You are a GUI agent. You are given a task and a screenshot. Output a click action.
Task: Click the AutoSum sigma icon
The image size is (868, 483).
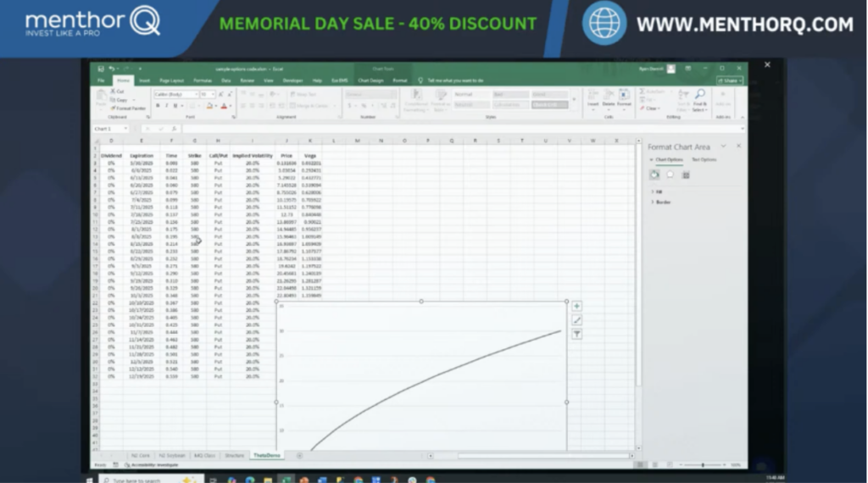[x=643, y=92]
